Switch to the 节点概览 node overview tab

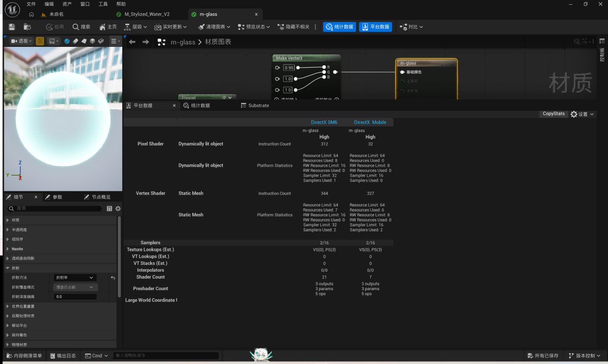[x=97, y=197]
